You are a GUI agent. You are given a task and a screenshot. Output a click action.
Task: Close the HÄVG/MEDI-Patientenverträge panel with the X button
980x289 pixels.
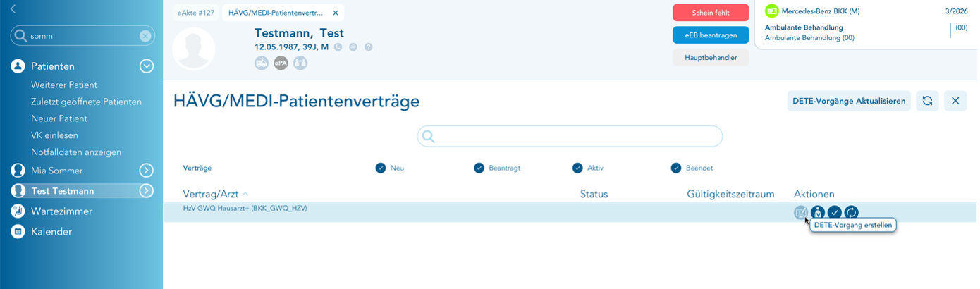955,101
